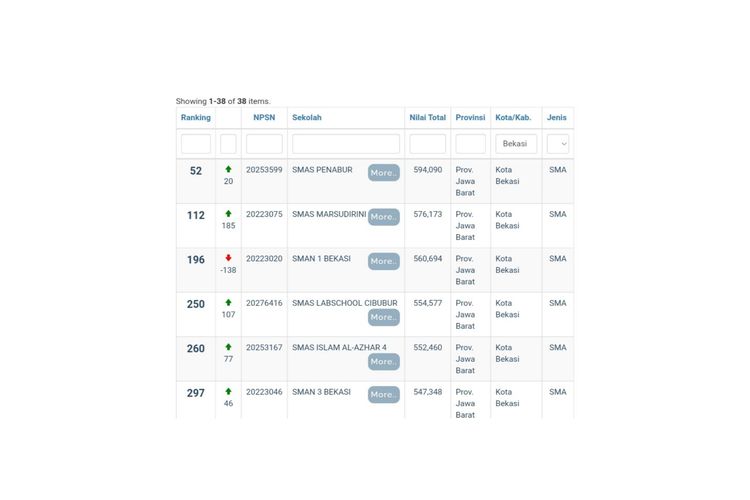The image size is (750, 500).
Task: Click green up arrow for SMAS MARSUDIRINI
Action: pos(228,214)
